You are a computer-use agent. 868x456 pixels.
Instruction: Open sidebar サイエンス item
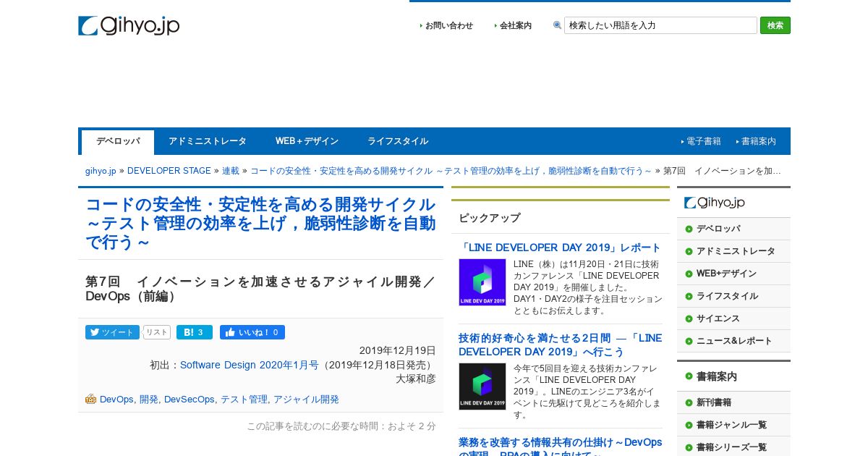(x=733, y=318)
